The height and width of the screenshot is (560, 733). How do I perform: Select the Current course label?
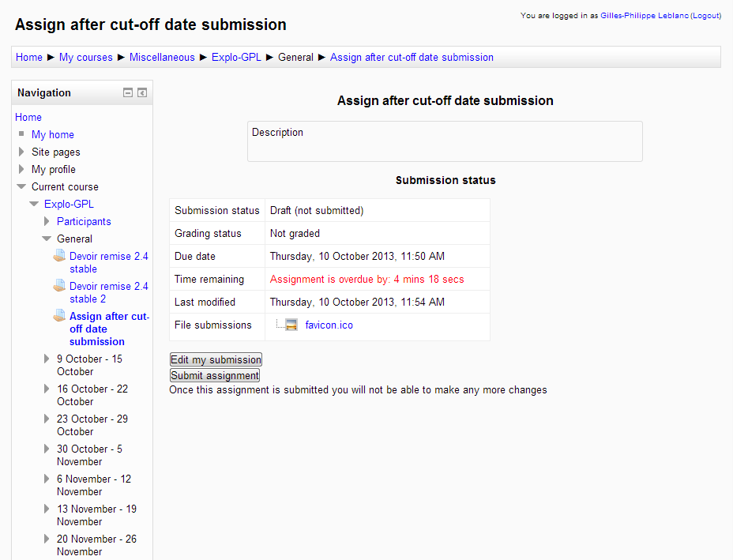(x=65, y=186)
